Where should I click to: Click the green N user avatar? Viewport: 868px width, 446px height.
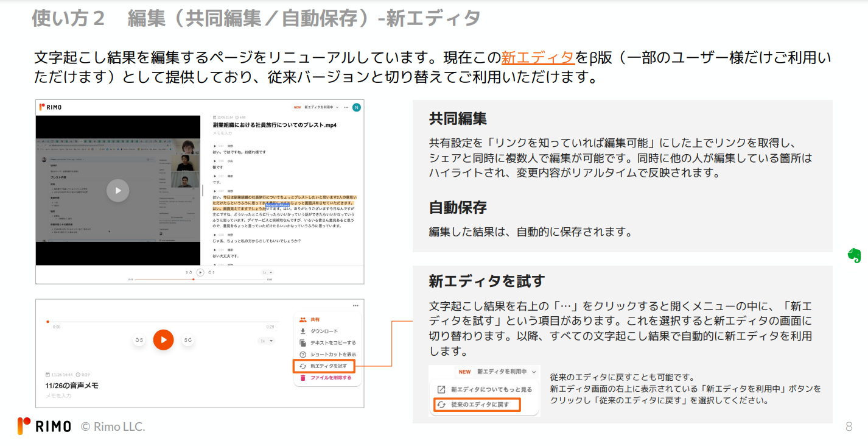pos(357,107)
